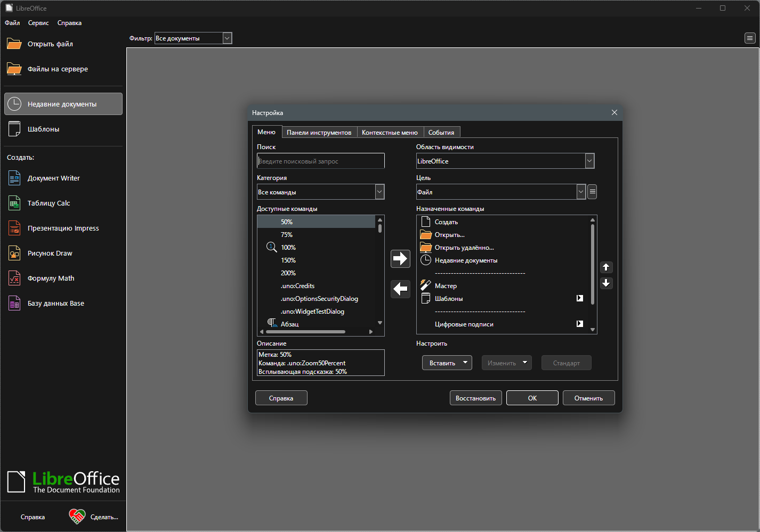Click the Открыть файл folder icon
The height and width of the screenshot is (532, 760).
click(x=14, y=44)
